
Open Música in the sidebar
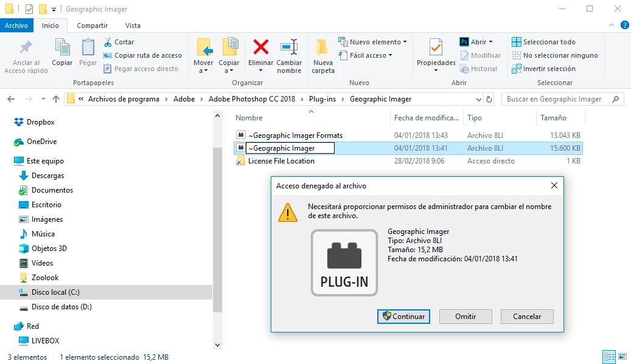(x=43, y=234)
